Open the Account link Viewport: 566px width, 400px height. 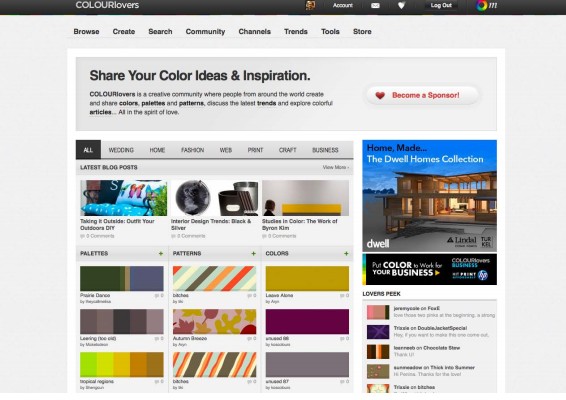point(343,5)
